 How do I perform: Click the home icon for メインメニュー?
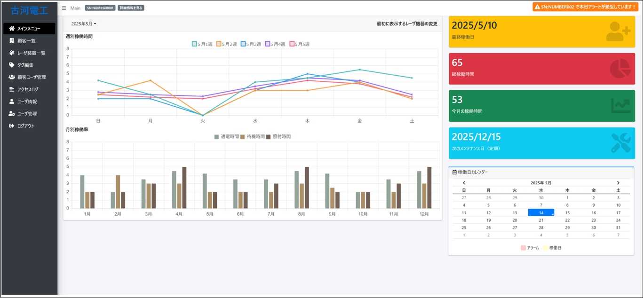pyautogui.click(x=12, y=29)
